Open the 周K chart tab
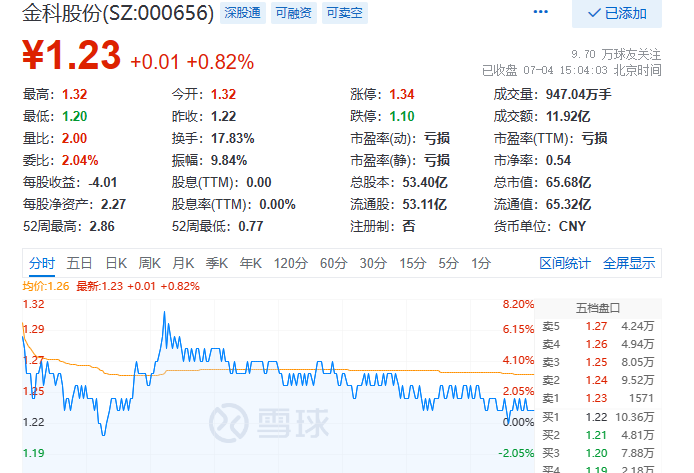The height and width of the screenshot is (473, 694). (149, 264)
